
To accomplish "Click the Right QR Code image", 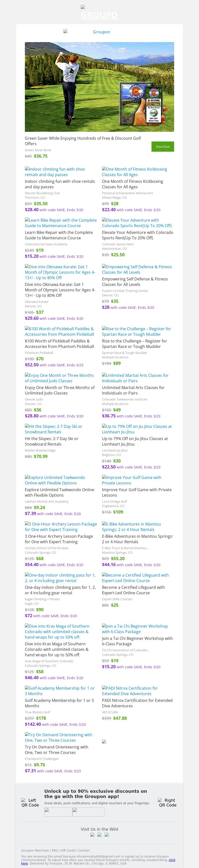I will pyautogui.click(x=168, y=803).
